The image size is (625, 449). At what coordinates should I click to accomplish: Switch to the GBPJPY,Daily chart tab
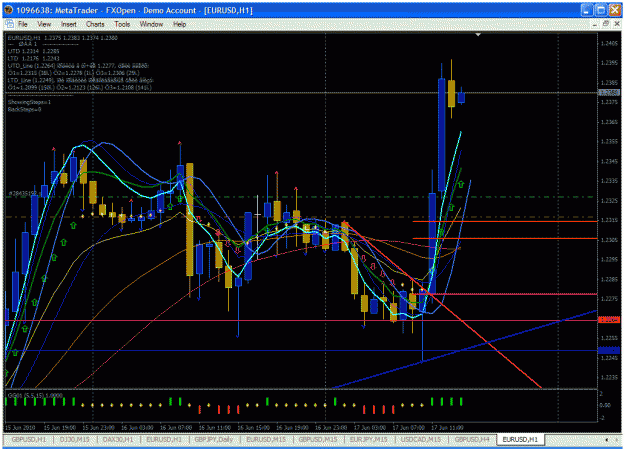[214, 439]
